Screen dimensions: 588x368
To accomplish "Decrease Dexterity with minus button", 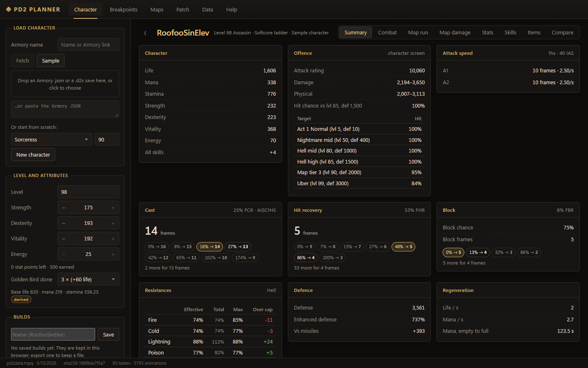I will 64,223.
